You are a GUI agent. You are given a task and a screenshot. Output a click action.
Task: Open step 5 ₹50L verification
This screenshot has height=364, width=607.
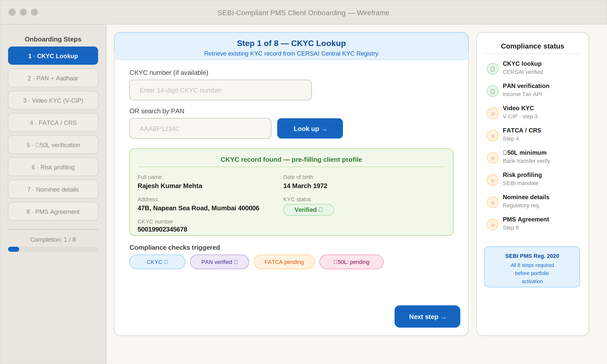coord(53,145)
